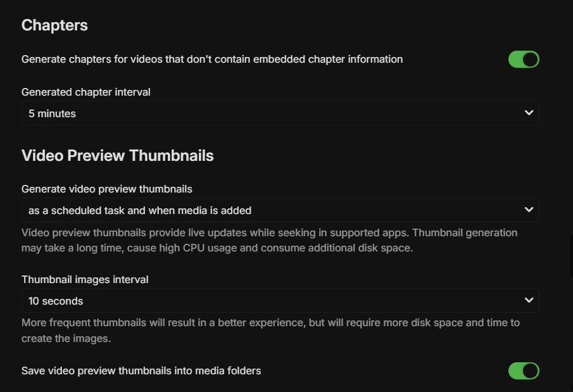Turn off saving preview thumbnails into media folders

524,370
